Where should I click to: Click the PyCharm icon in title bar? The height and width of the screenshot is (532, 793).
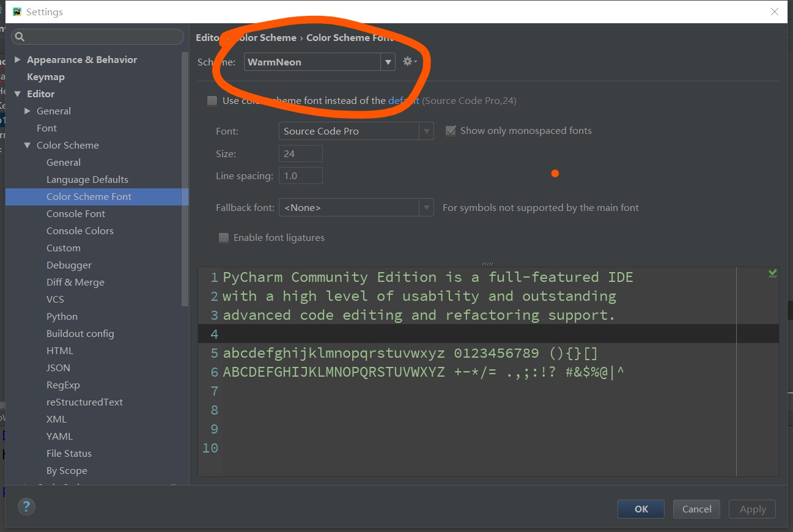(x=17, y=12)
